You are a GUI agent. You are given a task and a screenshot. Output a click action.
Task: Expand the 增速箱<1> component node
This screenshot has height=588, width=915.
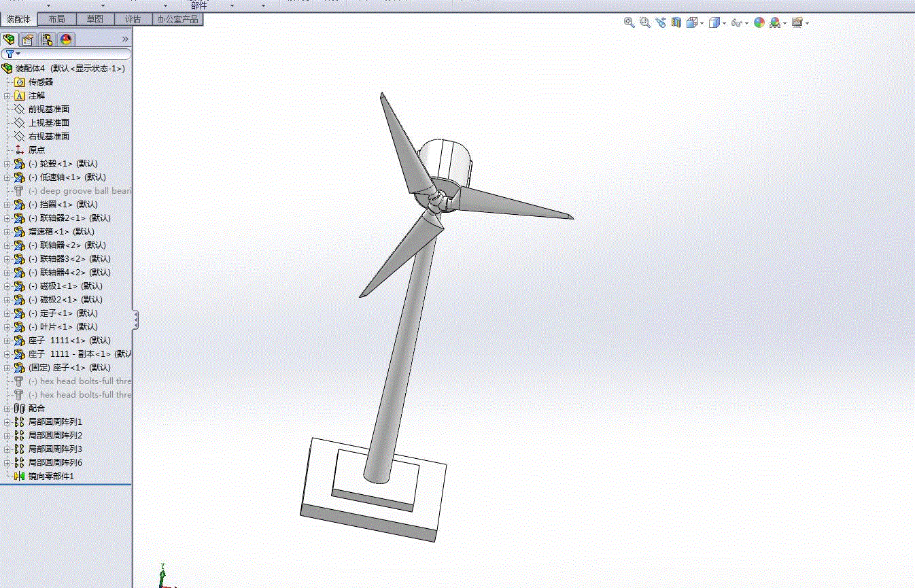tap(7, 232)
